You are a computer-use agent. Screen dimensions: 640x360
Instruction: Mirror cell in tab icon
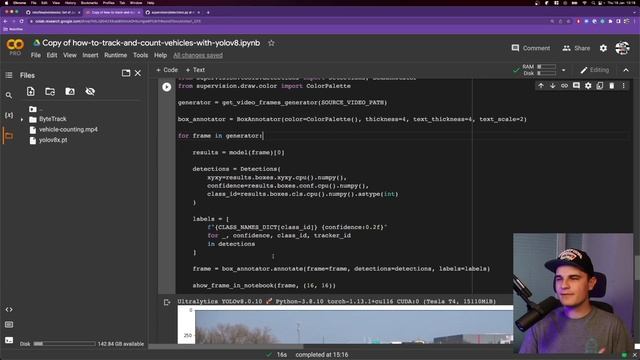pos(600,86)
